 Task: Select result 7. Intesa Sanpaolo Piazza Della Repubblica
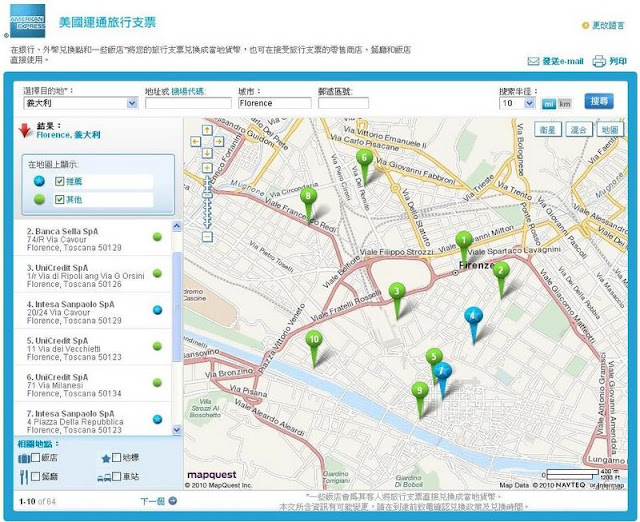click(x=93, y=420)
